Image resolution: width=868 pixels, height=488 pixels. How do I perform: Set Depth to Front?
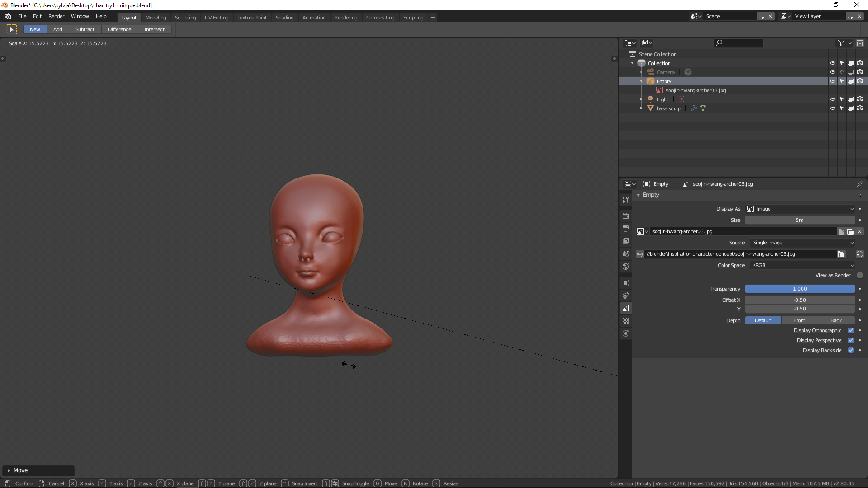pos(799,320)
